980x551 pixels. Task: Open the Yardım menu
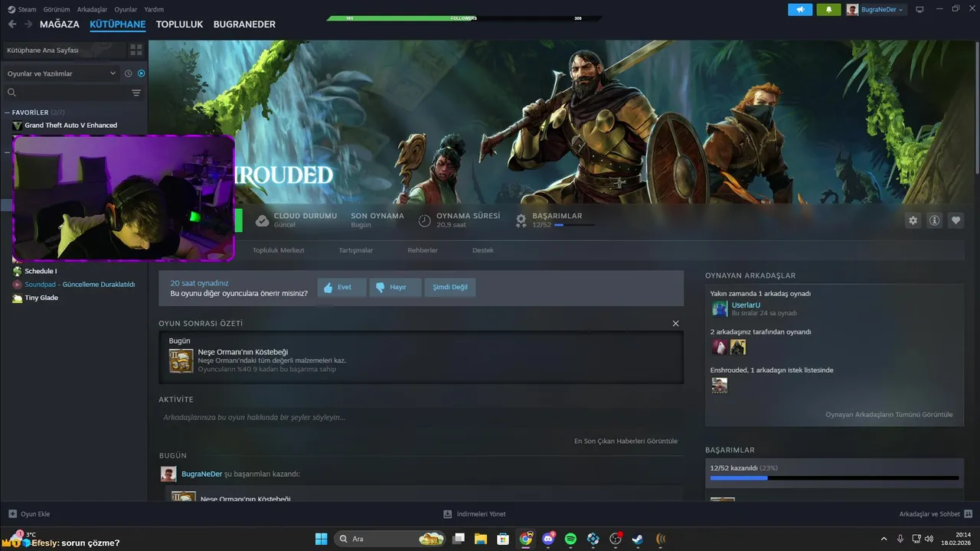pos(154,9)
